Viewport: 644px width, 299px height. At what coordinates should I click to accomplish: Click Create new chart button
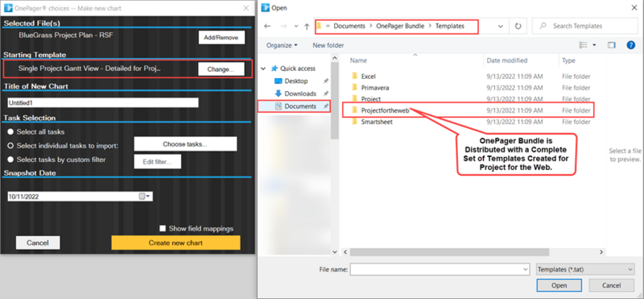point(175,243)
